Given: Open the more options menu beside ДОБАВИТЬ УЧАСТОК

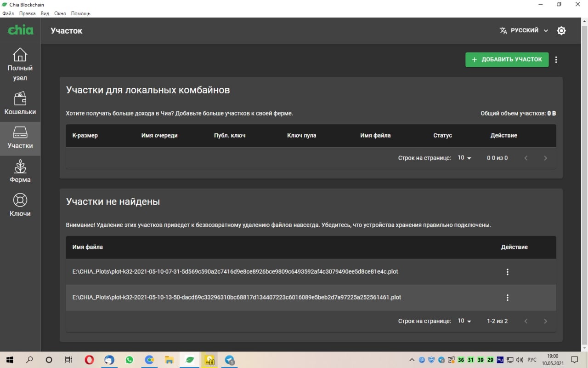Looking at the screenshot, I should (x=556, y=60).
